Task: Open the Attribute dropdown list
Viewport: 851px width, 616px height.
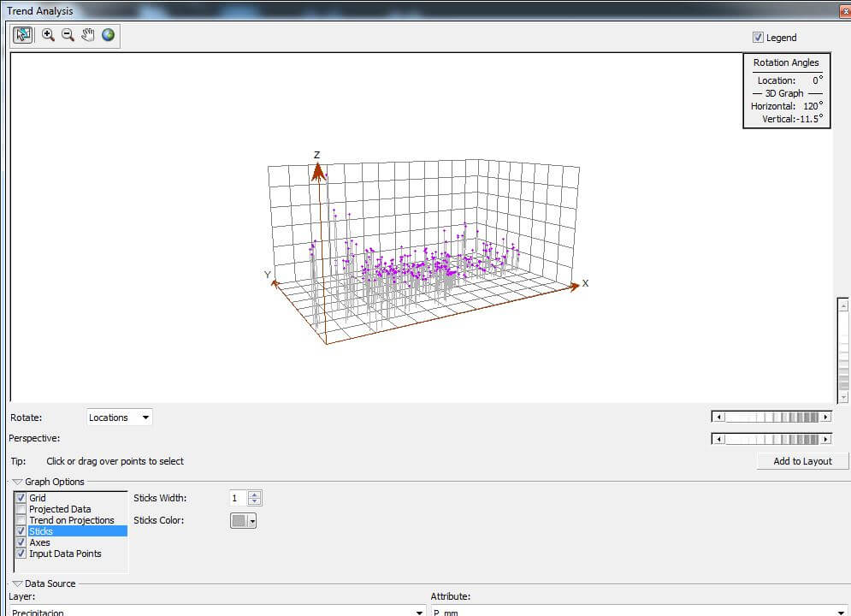Action: pyautogui.click(x=841, y=612)
